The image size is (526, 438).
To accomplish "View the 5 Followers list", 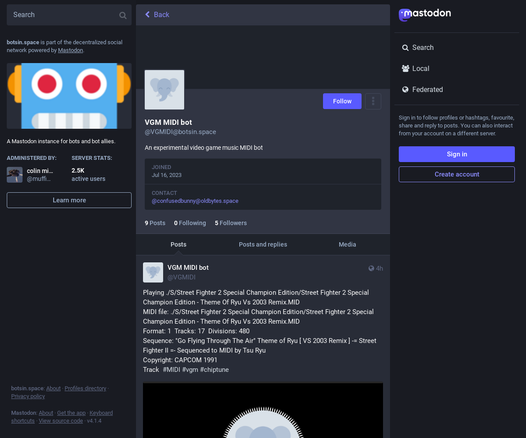I will (231, 223).
